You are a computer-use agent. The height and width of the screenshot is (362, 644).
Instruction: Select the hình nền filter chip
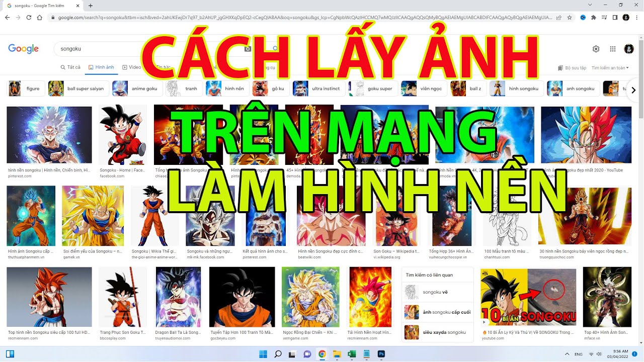pos(227,88)
